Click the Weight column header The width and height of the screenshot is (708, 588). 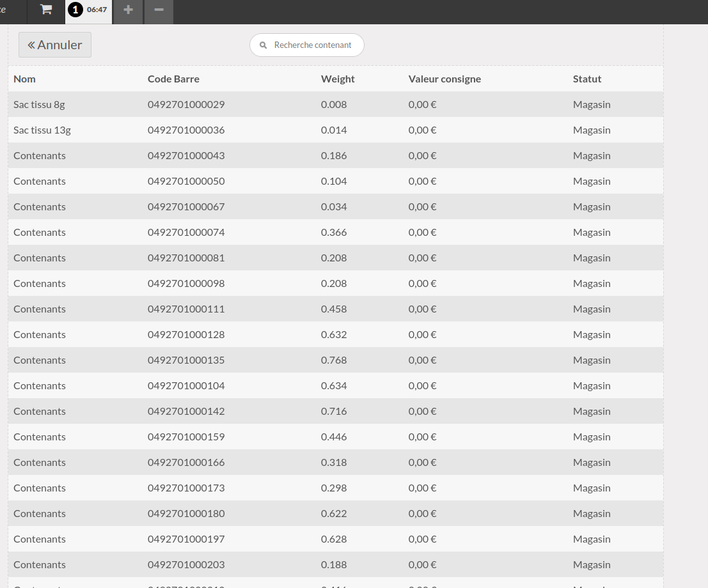click(337, 79)
